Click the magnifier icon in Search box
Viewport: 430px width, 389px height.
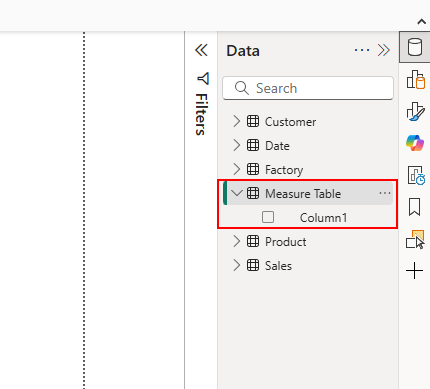[x=242, y=88]
